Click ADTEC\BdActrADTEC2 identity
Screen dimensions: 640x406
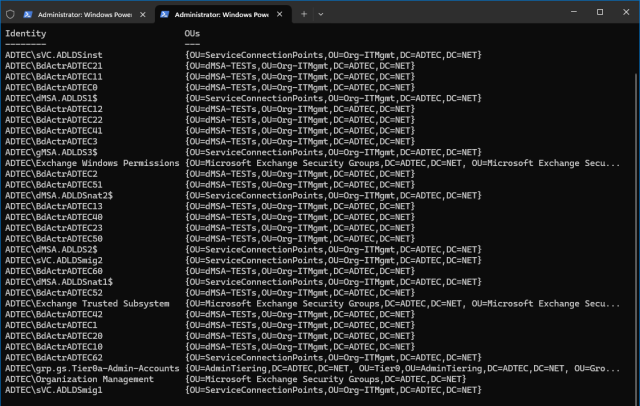pos(51,174)
